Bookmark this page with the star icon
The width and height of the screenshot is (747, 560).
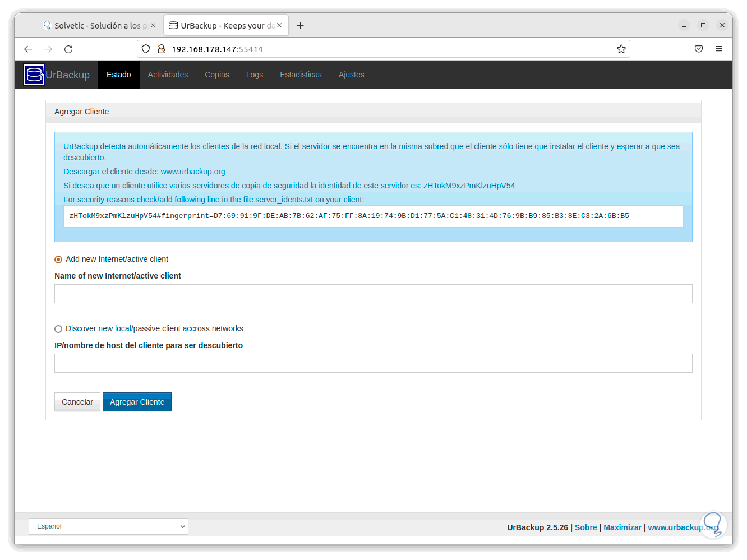[x=621, y=49]
